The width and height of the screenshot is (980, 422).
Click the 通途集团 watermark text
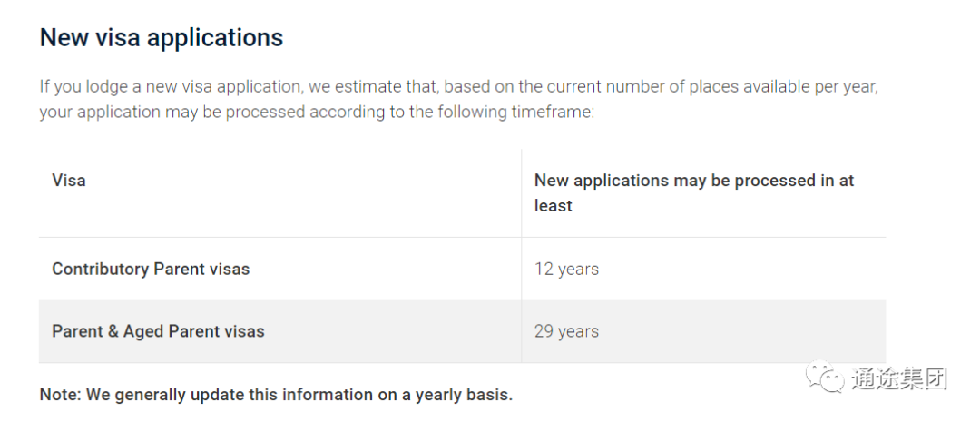899,378
